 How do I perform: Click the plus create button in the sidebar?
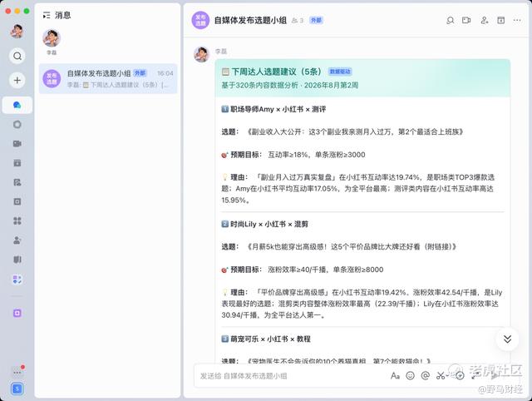tap(17, 81)
